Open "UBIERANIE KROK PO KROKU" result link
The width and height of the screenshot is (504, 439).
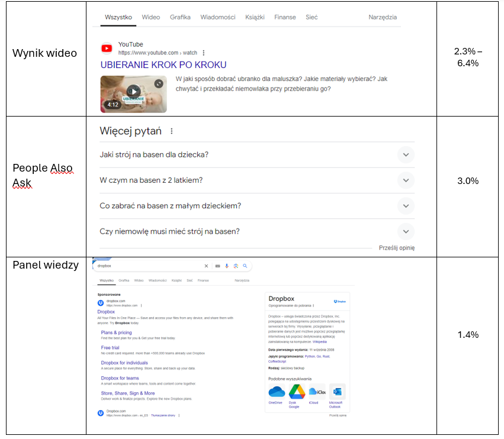point(163,64)
